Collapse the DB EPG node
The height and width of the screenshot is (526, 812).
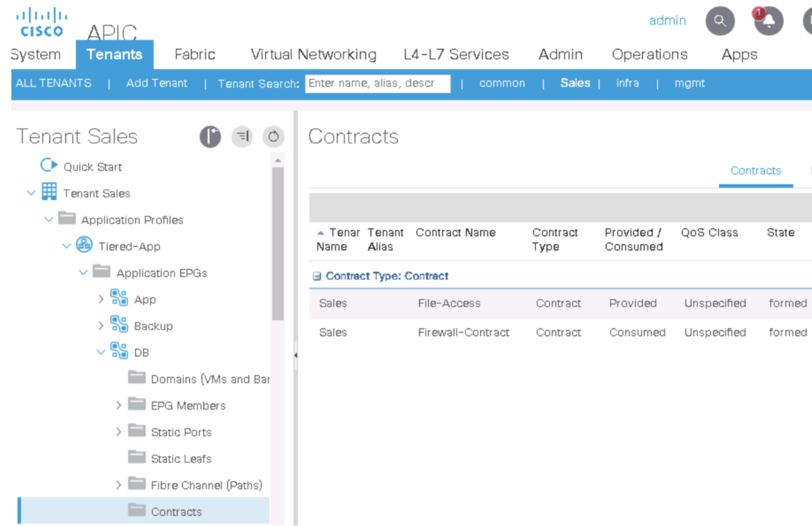click(101, 352)
